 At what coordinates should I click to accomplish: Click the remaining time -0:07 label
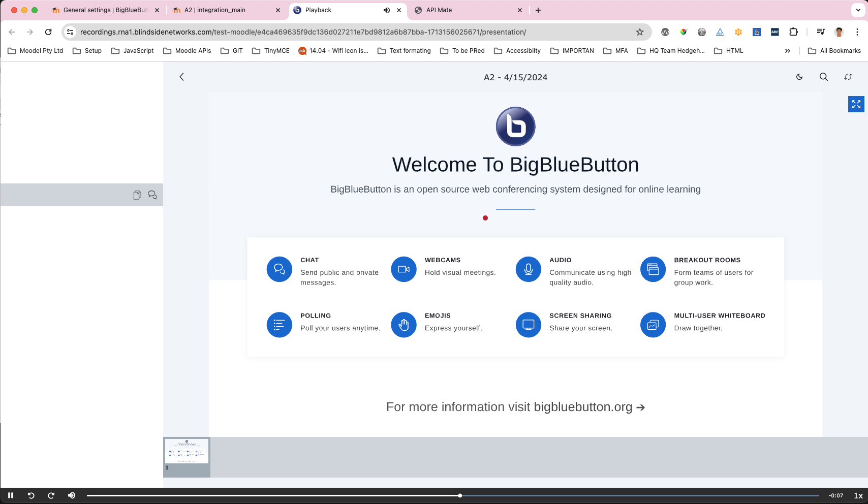[836, 495]
